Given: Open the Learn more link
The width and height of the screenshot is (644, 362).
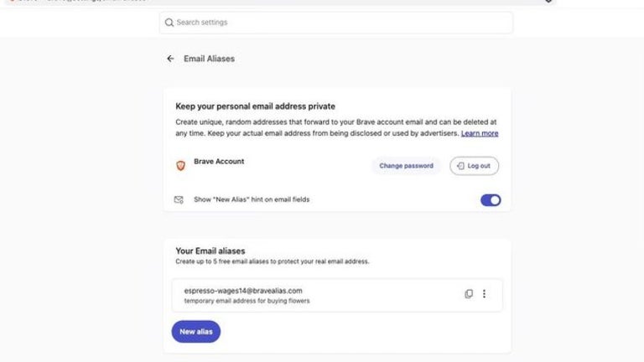Looking at the screenshot, I should tap(480, 133).
